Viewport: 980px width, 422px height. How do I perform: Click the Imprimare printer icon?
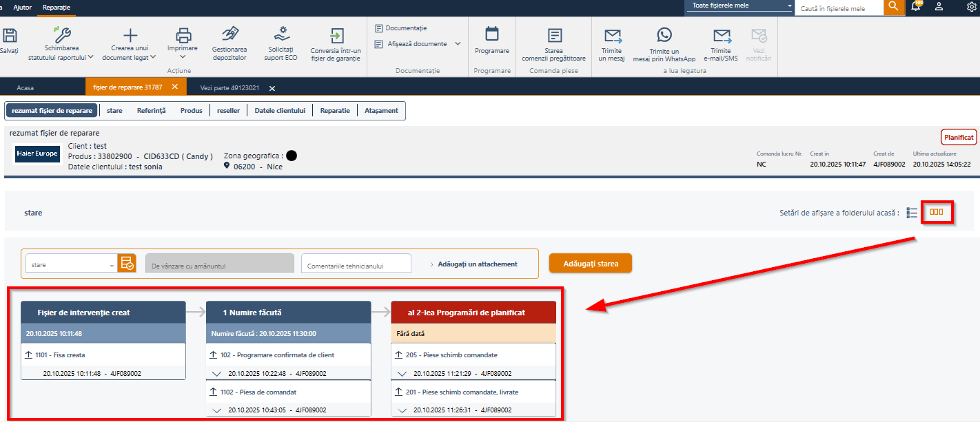point(183,35)
